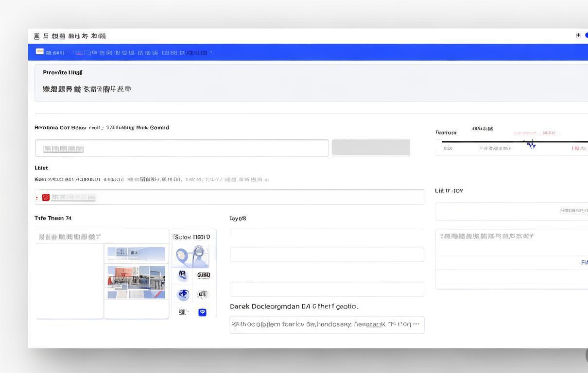Screen dimensions: 588x373
Task: Click the gray button beside the top search field
Action: 371,148
